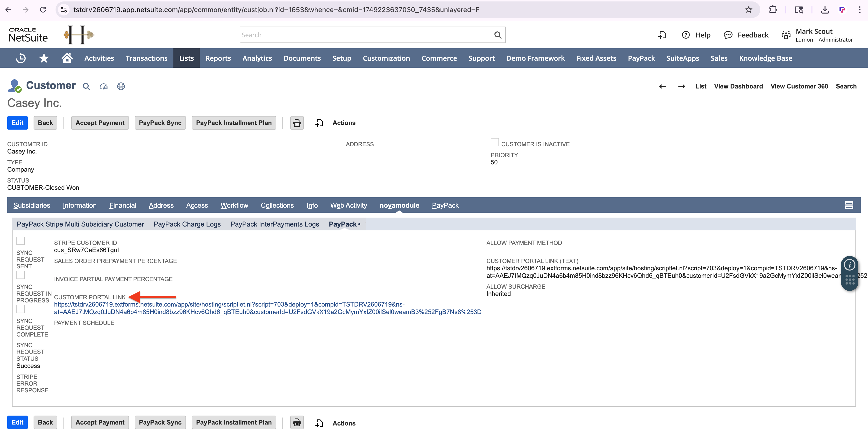The image size is (868, 440).
Task: Toggle the subtab layout icon on the tab bar
Action: [x=849, y=205]
